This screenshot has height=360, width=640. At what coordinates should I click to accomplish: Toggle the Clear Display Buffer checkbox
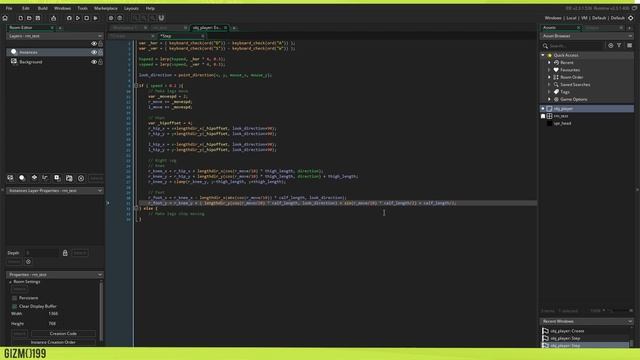click(x=15, y=306)
